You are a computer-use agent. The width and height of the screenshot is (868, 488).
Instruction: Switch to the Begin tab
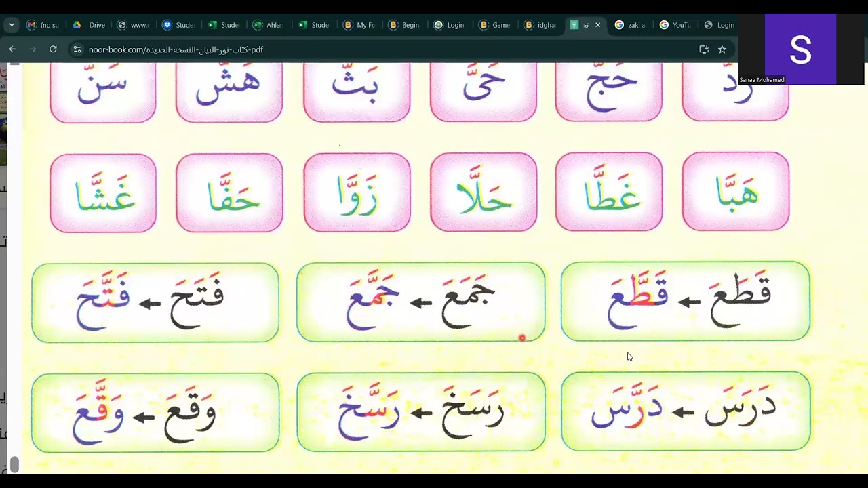pos(403,25)
